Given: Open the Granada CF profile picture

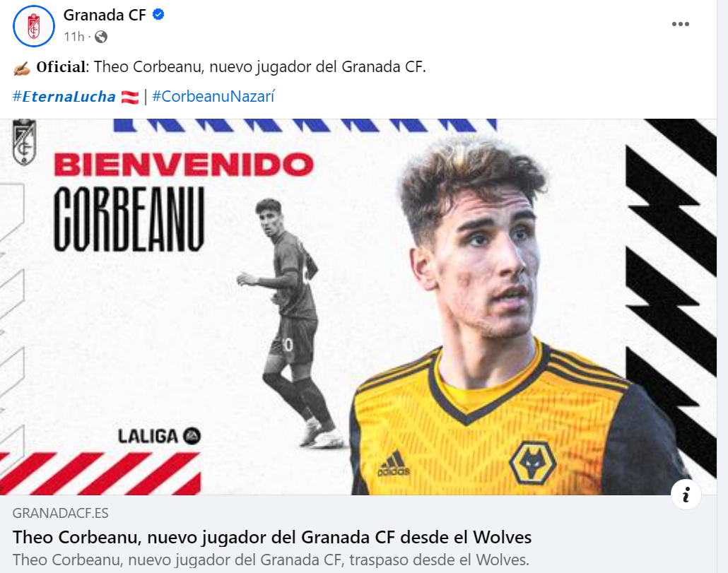Looking at the screenshot, I should [x=33, y=26].
